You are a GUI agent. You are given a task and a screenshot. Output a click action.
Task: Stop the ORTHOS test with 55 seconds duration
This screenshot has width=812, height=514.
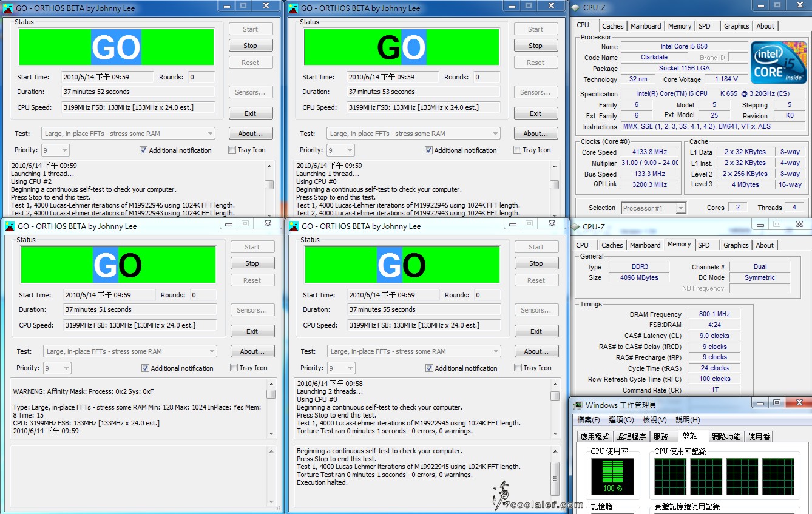536,263
